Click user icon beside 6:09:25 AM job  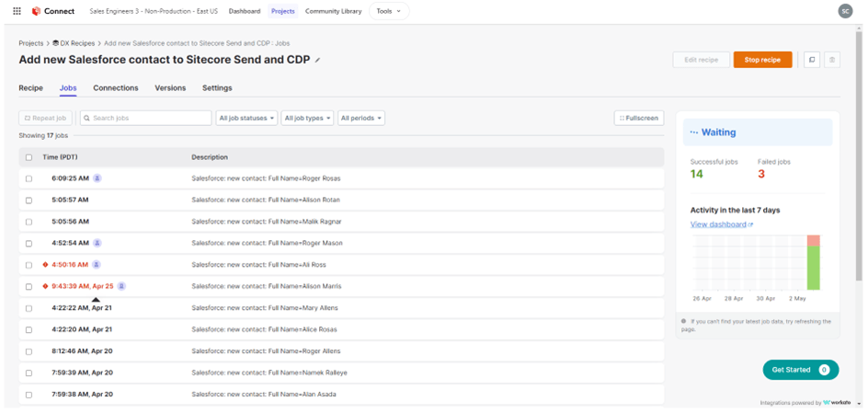coord(97,178)
